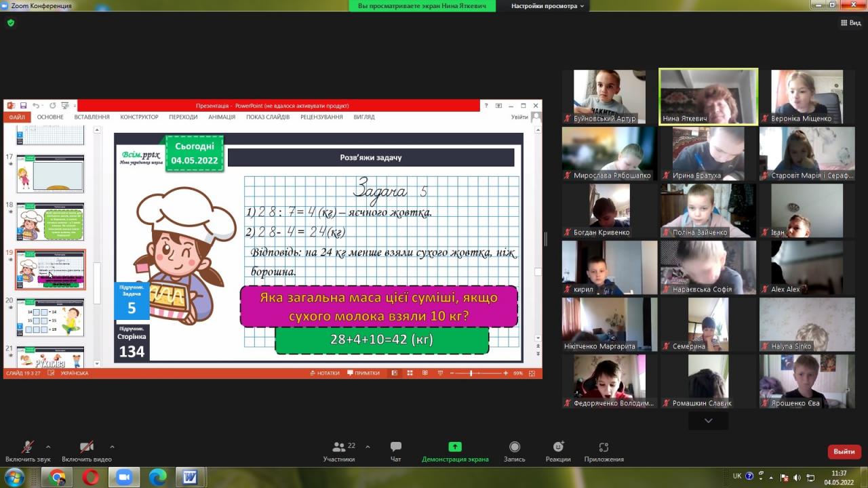Viewport: 868px width, 488px height.
Task: Click the green encryption shield icon
Action: coord(10,22)
